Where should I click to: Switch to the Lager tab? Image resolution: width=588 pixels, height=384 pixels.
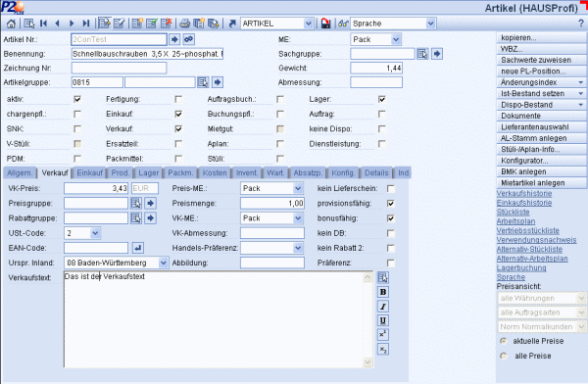pos(149,172)
